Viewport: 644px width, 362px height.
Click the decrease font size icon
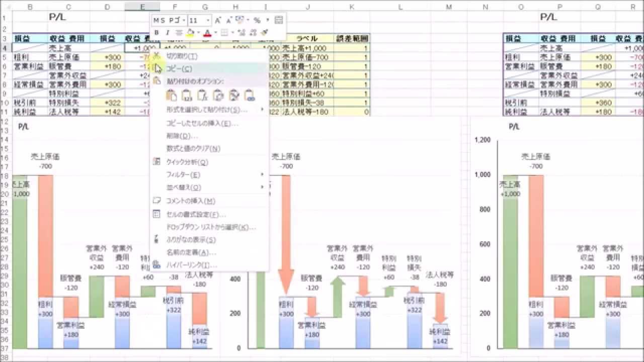click(x=228, y=20)
